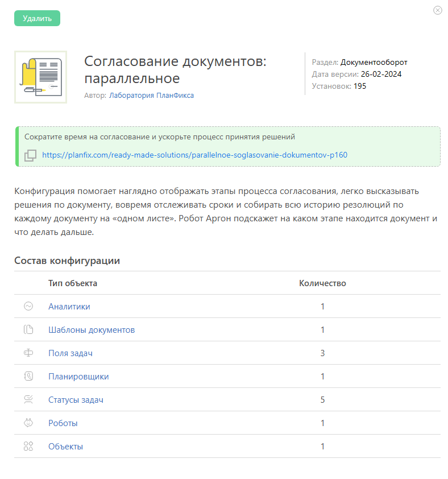Click the Роботы robot icon

point(28,423)
